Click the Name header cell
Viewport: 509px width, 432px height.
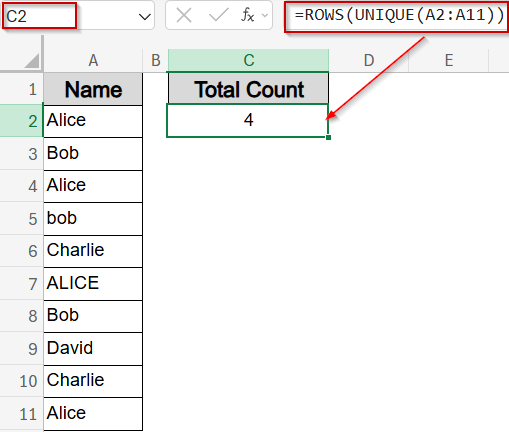point(93,89)
